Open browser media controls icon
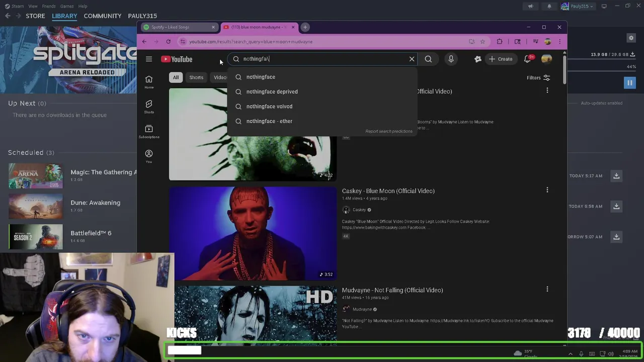The height and width of the screenshot is (362, 644). [x=535, y=42]
